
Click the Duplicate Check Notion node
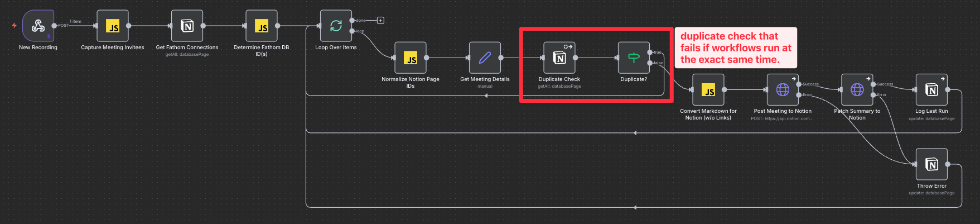point(559,58)
